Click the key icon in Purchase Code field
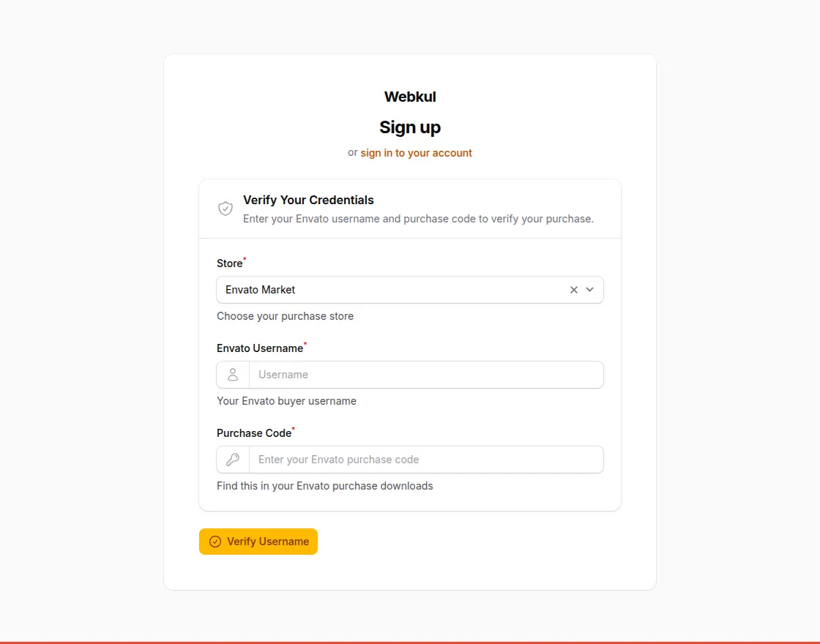 tap(232, 459)
